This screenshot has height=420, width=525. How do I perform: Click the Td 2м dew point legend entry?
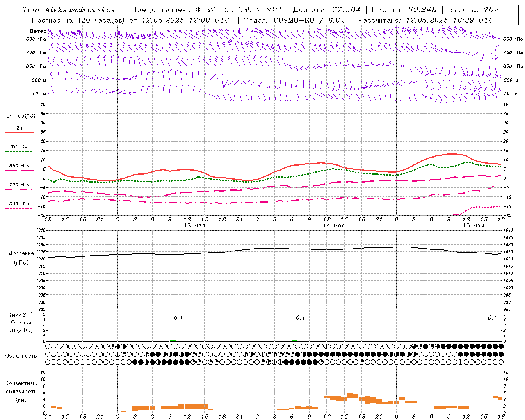coord(19,147)
